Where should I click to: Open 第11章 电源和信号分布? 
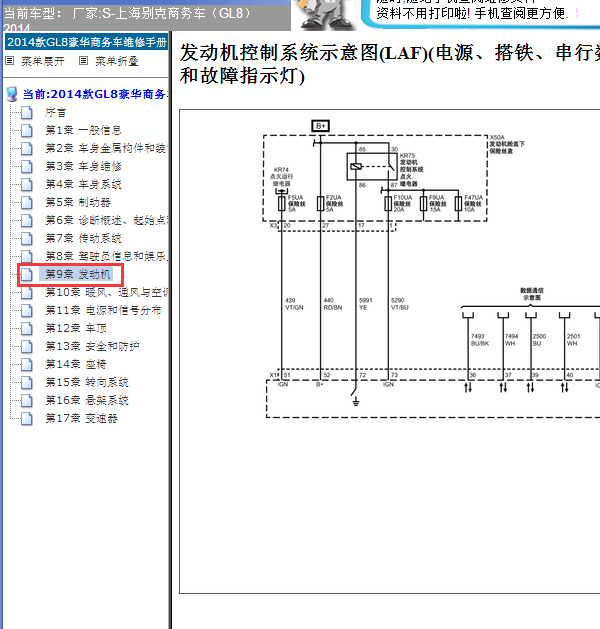click(103, 310)
